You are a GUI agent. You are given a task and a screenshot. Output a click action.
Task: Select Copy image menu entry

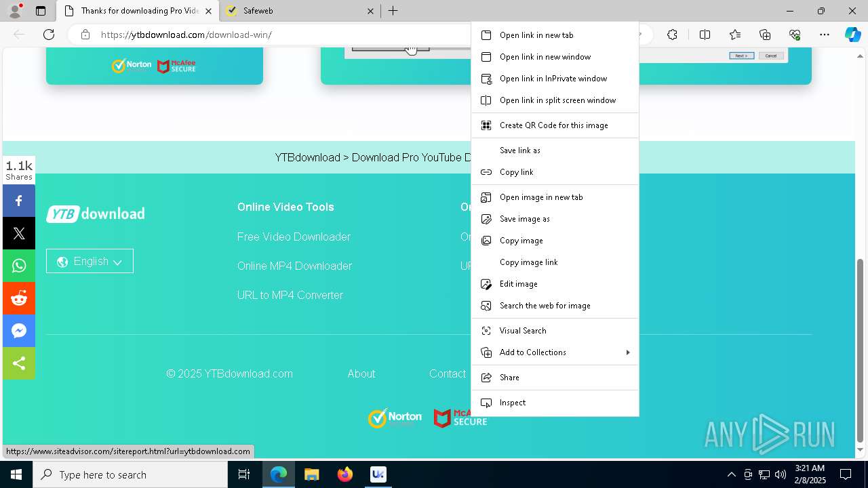555,241
